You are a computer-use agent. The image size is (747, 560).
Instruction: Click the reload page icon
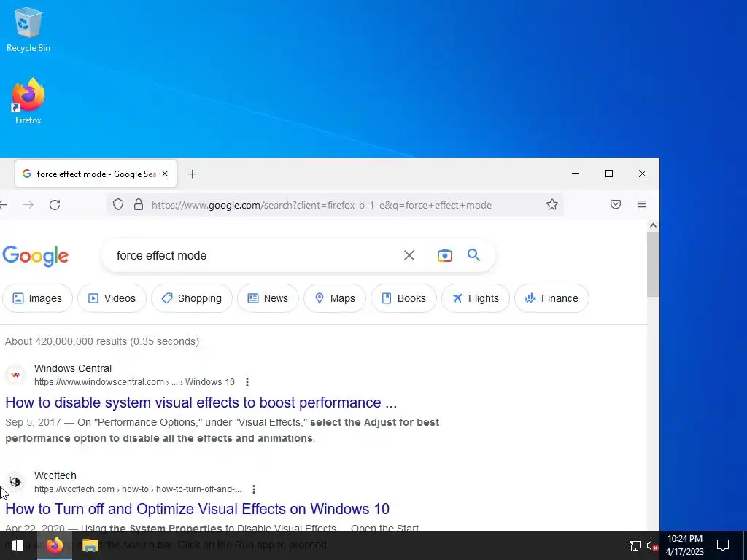point(55,205)
